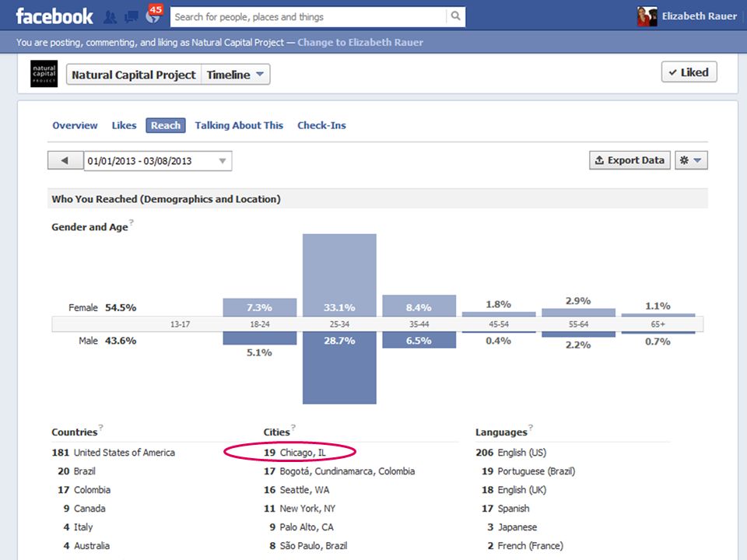Click Change to Elizabeth Rauer link
Image resolution: width=747 pixels, height=560 pixels.
coord(360,42)
